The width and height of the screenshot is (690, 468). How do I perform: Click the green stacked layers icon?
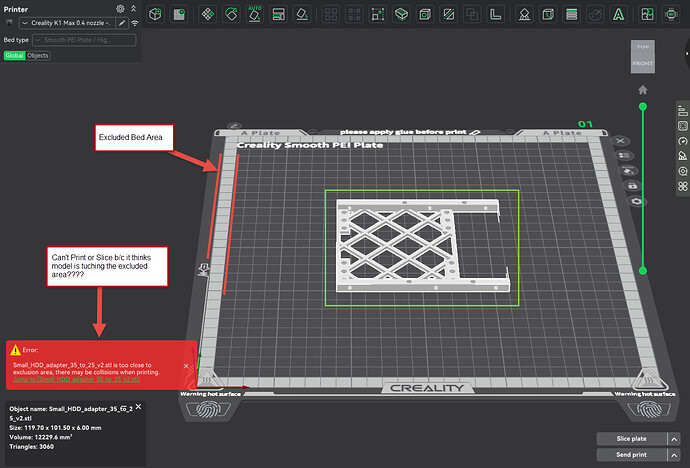coord(571,14)
